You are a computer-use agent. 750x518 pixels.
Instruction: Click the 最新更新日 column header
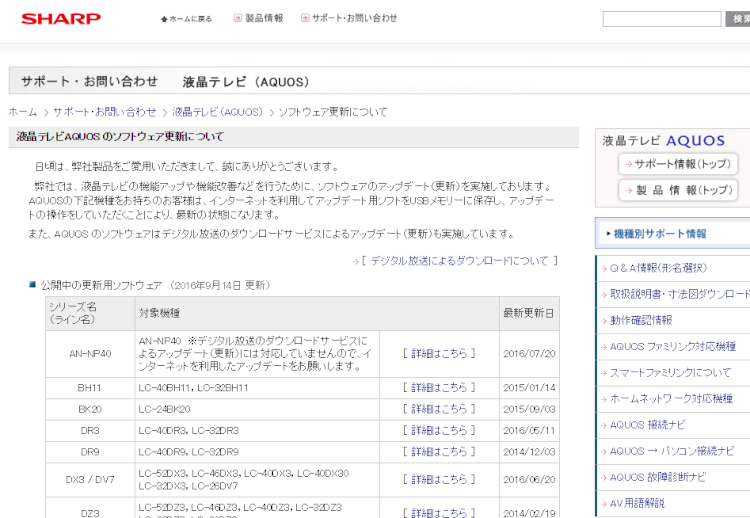(529, 313)
